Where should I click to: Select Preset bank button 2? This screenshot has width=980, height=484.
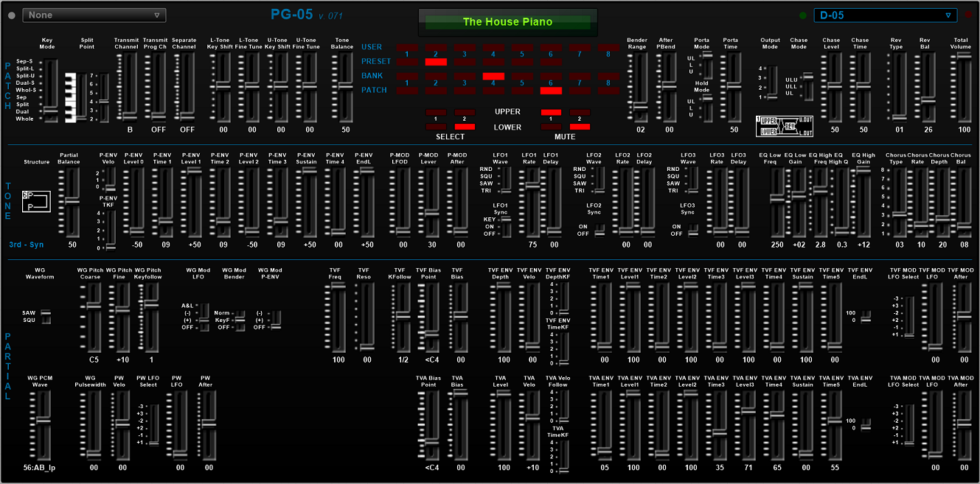[436, 62]
